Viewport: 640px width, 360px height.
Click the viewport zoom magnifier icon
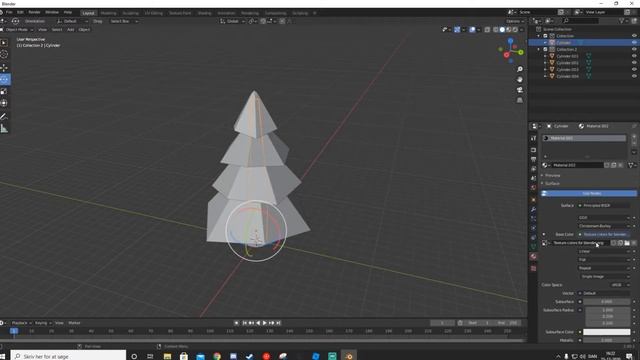tap(520, 69)
